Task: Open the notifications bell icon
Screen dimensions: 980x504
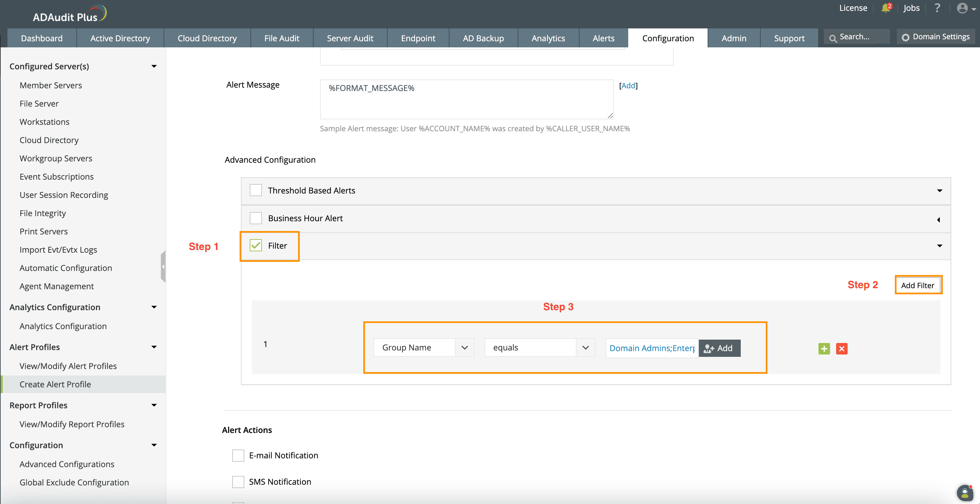Action: tap(886, 8)
